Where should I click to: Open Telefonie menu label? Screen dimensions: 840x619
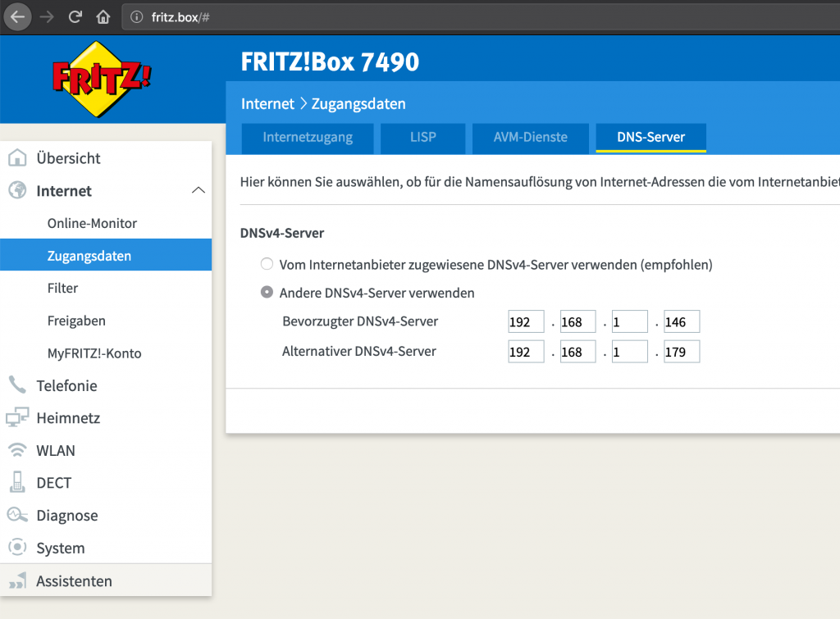click(x=67, y=386)
